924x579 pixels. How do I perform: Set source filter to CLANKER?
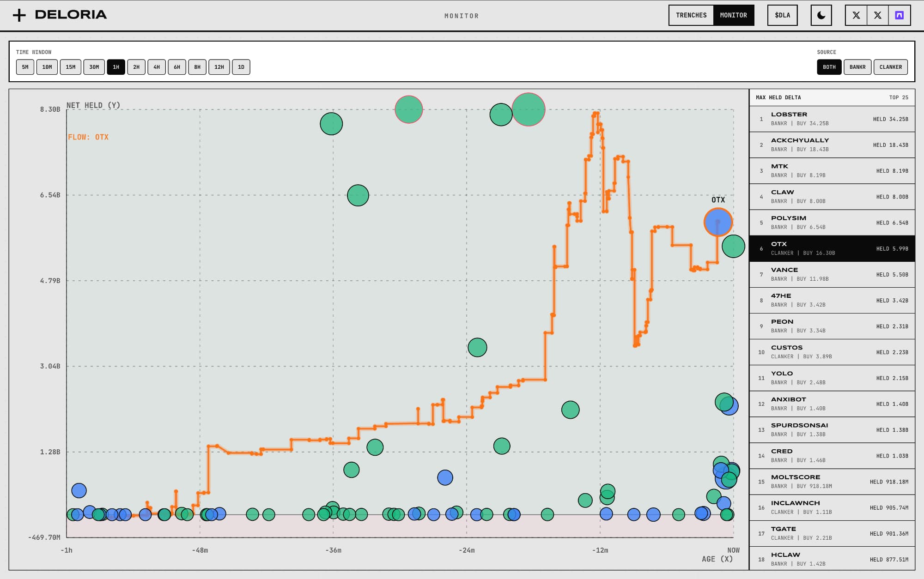click(890, 67)
